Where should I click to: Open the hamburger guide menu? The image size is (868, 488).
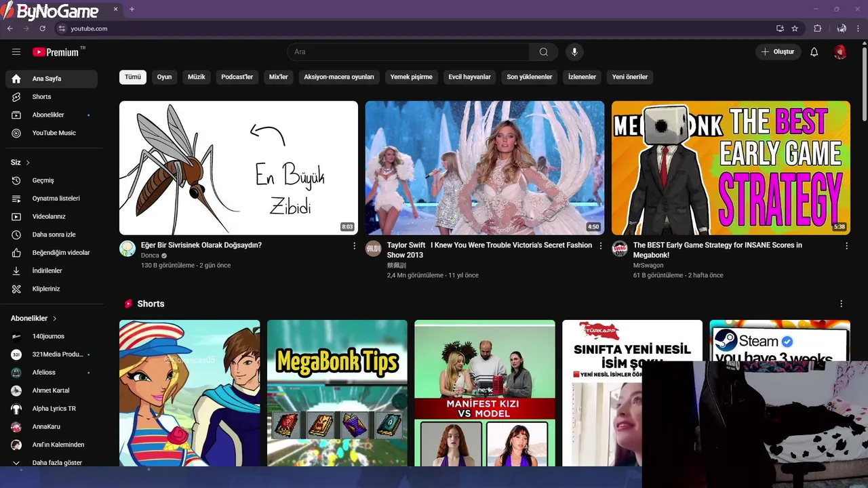pyautogui.click(x=16, y=52)
